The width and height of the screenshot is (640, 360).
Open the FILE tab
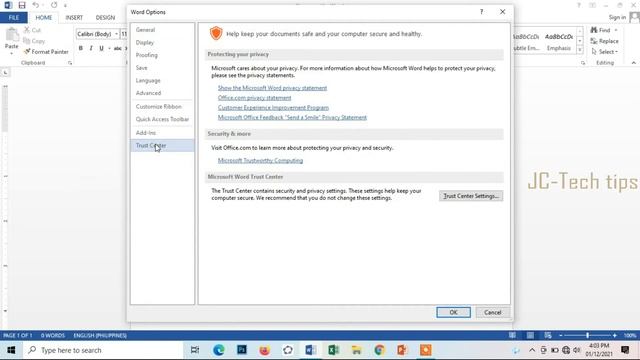click(14, 18)
